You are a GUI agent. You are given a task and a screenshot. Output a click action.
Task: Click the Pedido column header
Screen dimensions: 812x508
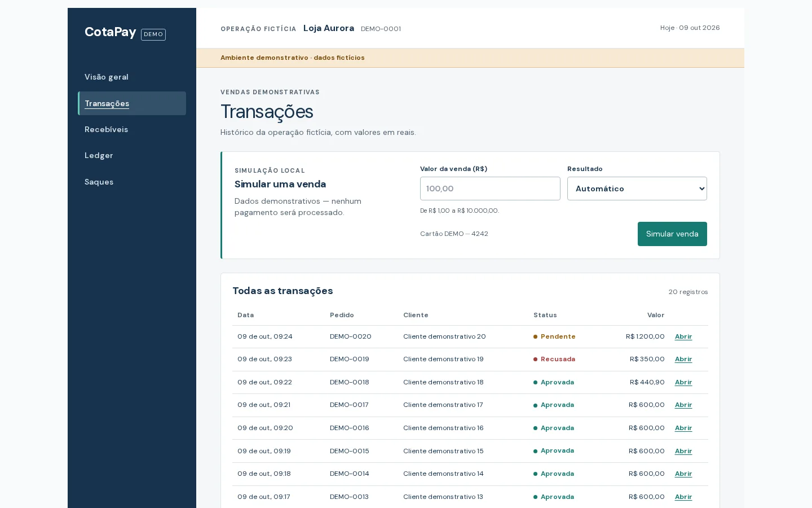tap(342, 315)
